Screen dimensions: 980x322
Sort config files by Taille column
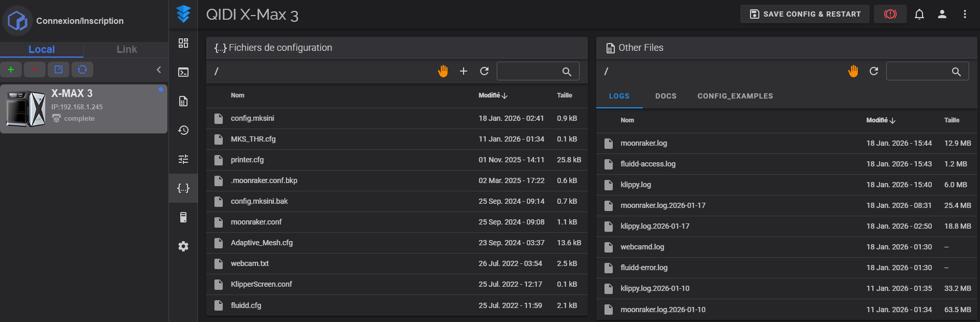[564, 95]
